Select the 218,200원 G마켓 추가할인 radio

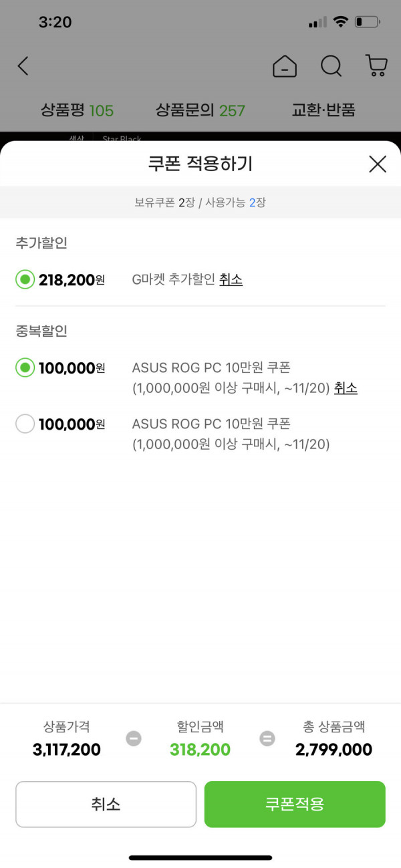(x=25, y=279)
